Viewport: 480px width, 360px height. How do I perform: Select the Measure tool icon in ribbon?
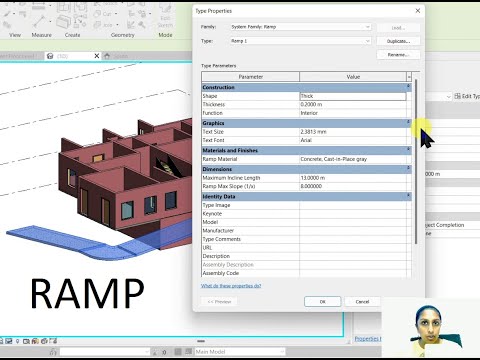pos(40,22)
